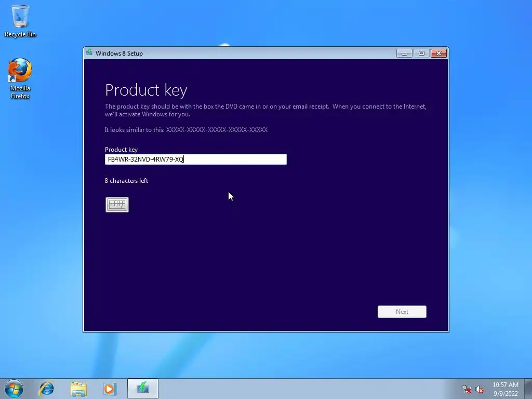Click the "Product key" heading text
Image resolution: width=532 pixels, height=399 pixels.
point(146,90)
